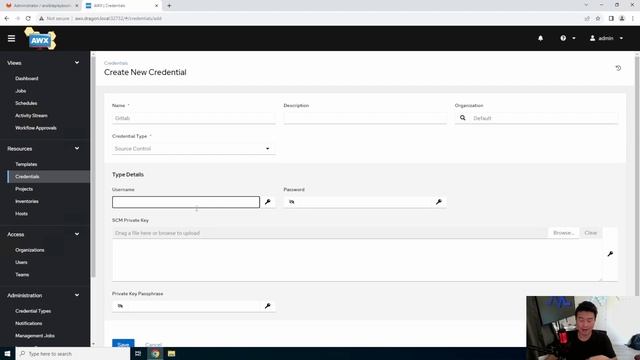Click the Credentials breadcrumb link

(116, 63)
